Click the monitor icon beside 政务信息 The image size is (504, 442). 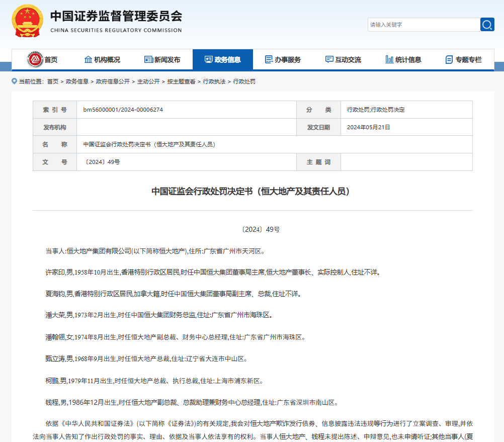(x=209, y=59)
